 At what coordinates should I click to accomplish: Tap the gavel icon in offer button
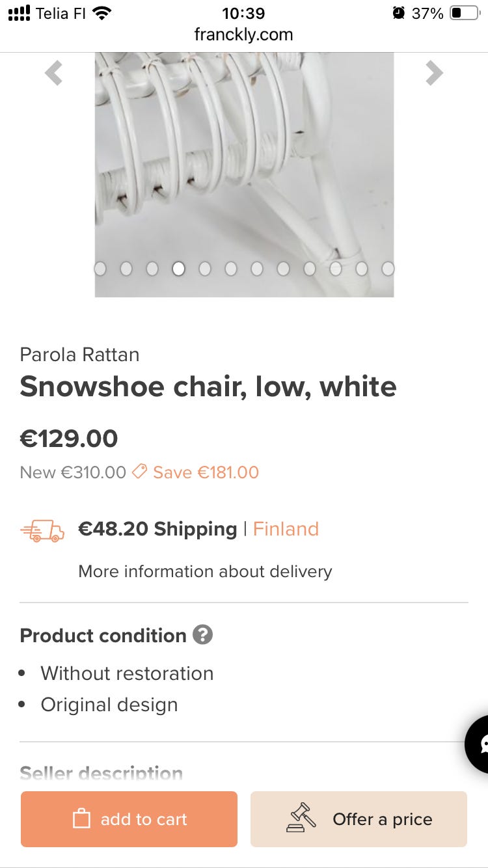[301, 819]
